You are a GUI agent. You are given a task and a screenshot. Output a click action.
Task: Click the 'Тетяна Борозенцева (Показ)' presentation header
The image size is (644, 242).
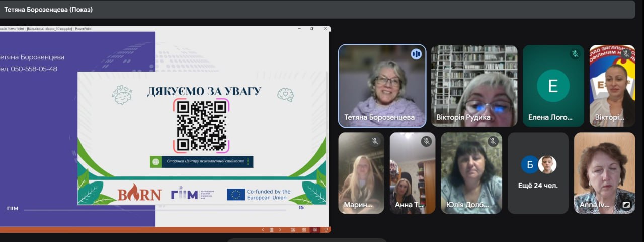coord(48,9)
